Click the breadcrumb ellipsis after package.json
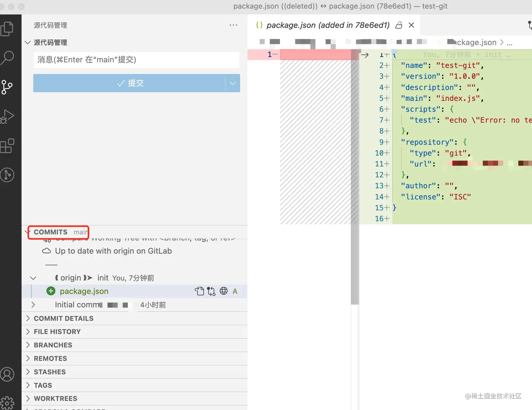This screenshot has height=410, width=532. (x=509, y=43)
